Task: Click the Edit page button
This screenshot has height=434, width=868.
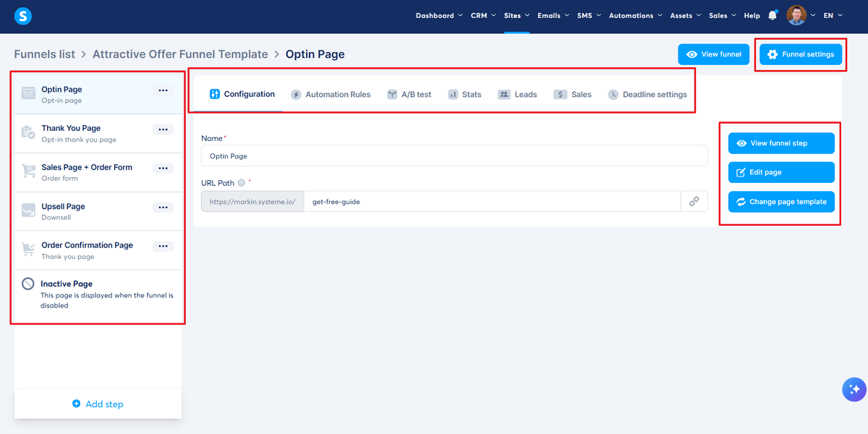Action: point(781,172)
